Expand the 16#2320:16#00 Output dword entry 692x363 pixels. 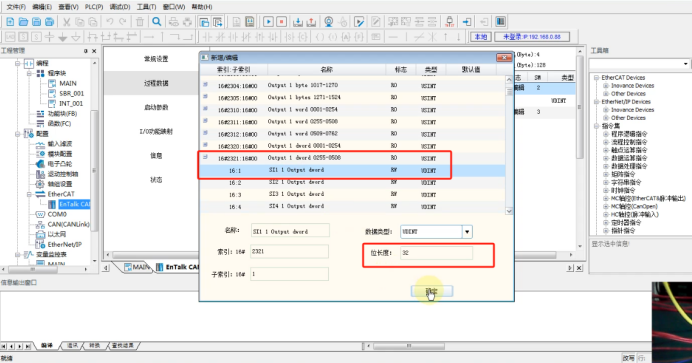pyautogui.click(x=205, y=145)
